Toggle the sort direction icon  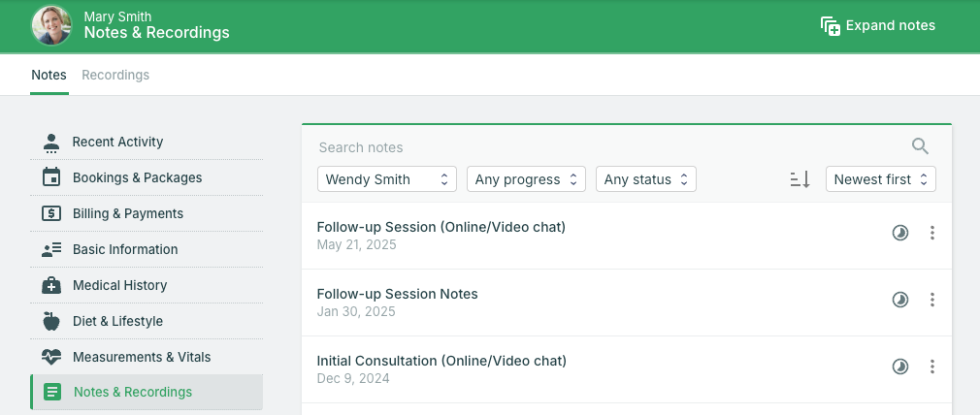click(x=800, y=179)
